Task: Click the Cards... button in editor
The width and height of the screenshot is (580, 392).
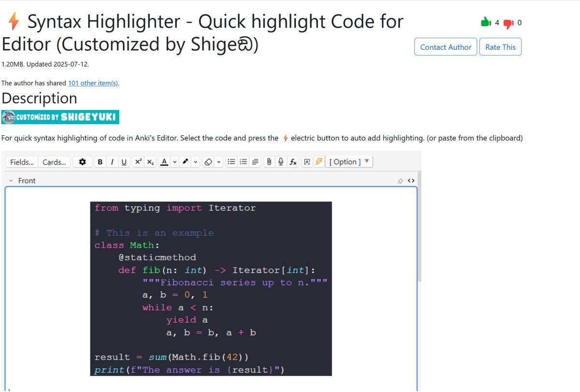Action: tap(54, 162)
